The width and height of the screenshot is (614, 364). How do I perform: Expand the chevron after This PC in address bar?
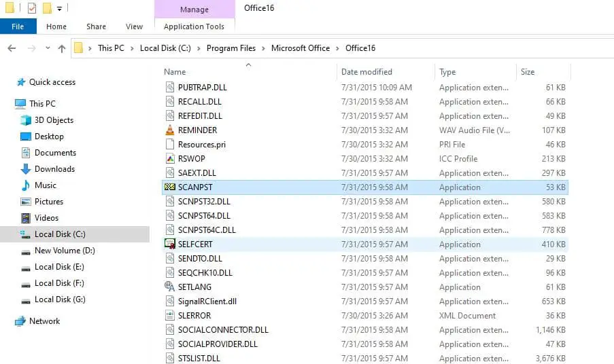click(132, 48)
